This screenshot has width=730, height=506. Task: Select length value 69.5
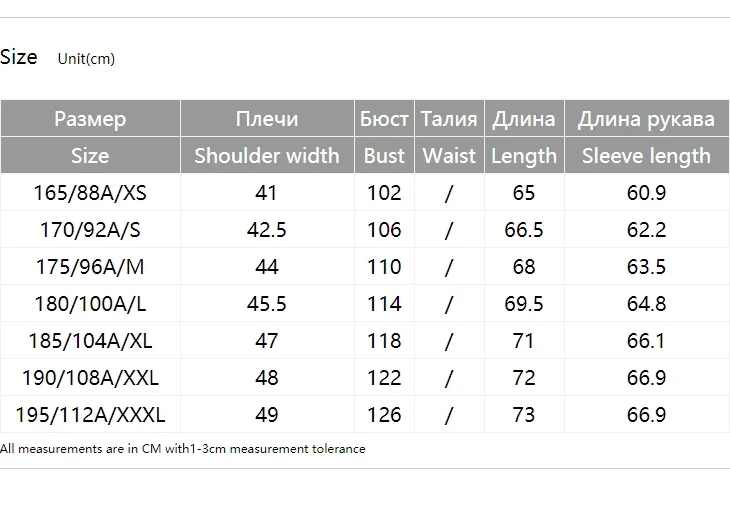tap(524, 304)
